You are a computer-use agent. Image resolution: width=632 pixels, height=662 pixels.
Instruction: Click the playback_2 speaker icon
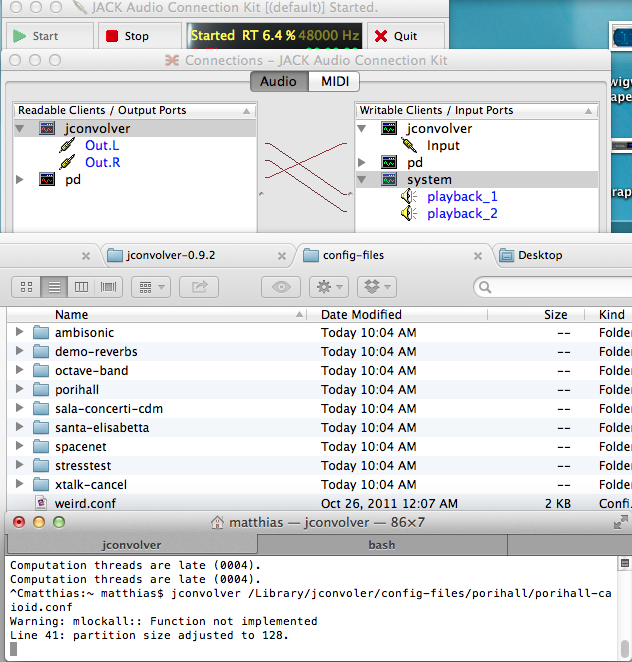(409, 213)
